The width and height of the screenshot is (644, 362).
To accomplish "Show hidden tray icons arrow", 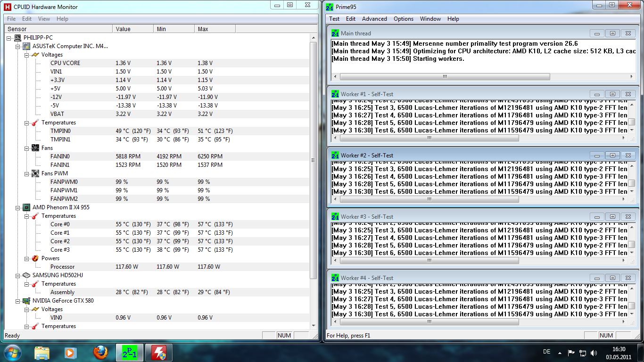I will click(560, 353).
